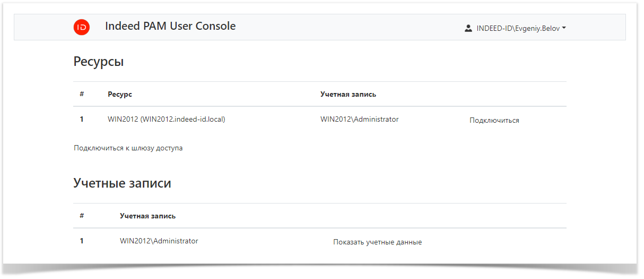644x279 pixels.
Task: Open the INDEED-ID\Evgeniy.Belov user menu
Action: [517, 28]
